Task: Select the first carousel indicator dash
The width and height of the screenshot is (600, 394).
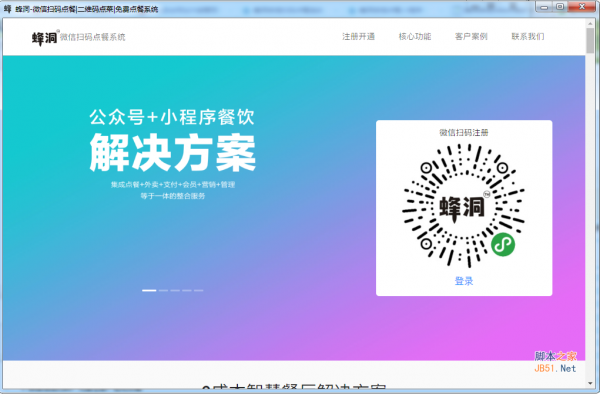Action: (149, 290)
